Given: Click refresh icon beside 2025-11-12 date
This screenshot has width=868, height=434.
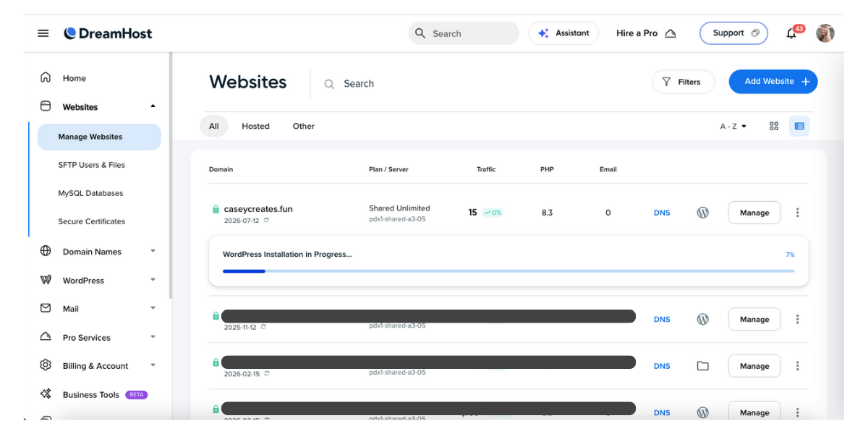Looking at the screenshot, I should pos(263,327).
